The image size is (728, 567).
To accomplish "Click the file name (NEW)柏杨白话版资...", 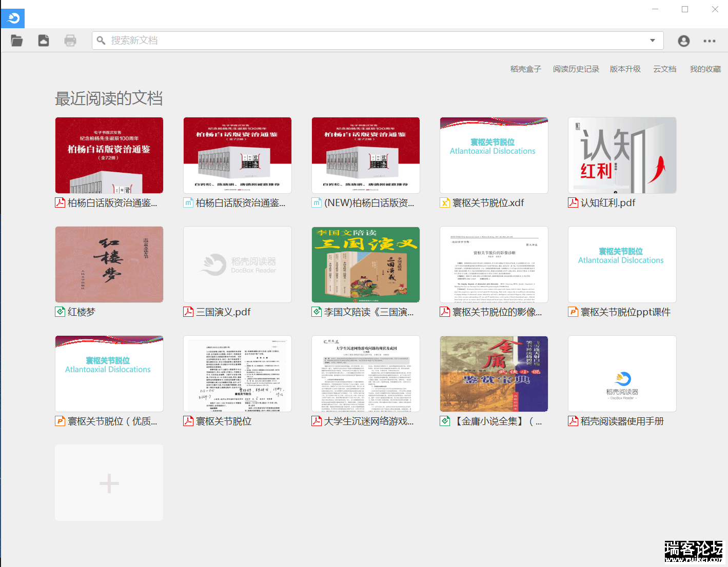I will point(369,203).
